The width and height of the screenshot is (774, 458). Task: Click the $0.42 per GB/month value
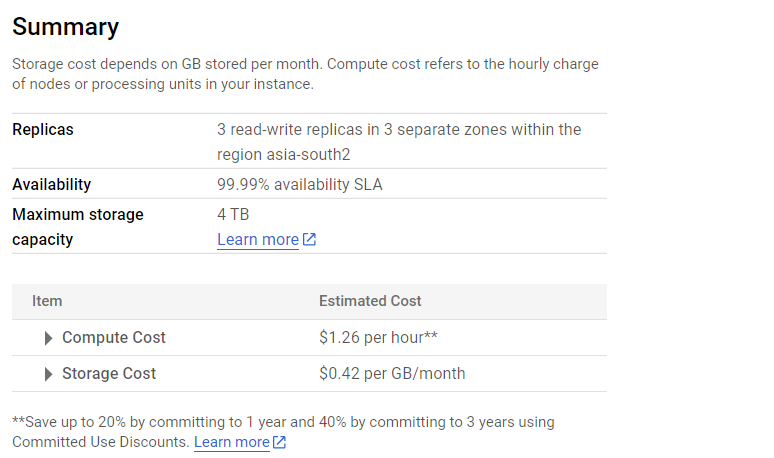(x=392, y=374)
